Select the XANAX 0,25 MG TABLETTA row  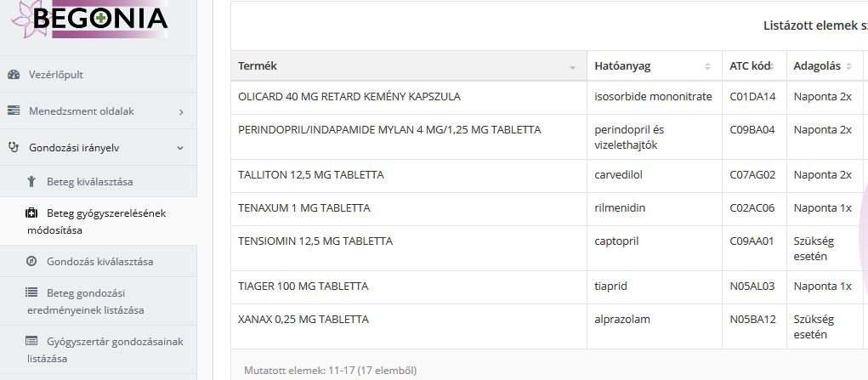click(x=549, y=326)
